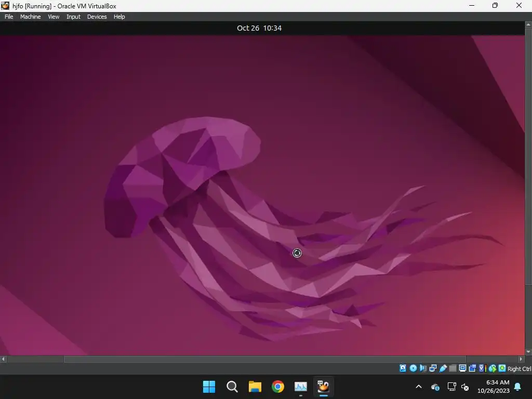Open File Explorer from the taskbar
532x399 pixels.
255,387
